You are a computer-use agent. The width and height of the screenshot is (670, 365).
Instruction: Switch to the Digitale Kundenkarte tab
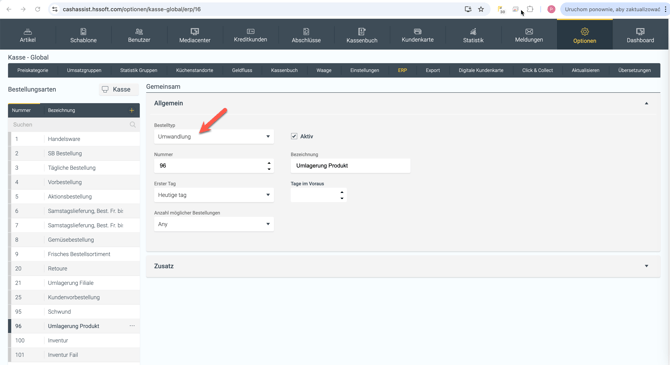481,70
